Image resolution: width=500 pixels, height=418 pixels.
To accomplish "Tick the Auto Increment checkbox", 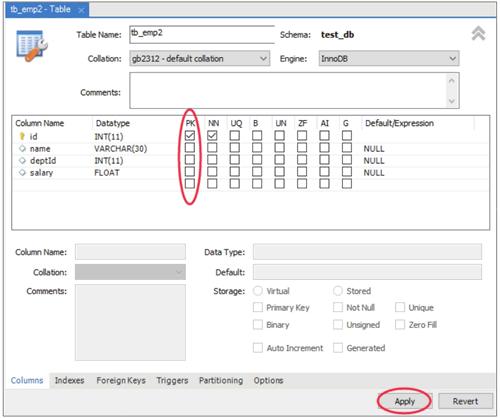I will pyautogui.click(x=258, y=348).
